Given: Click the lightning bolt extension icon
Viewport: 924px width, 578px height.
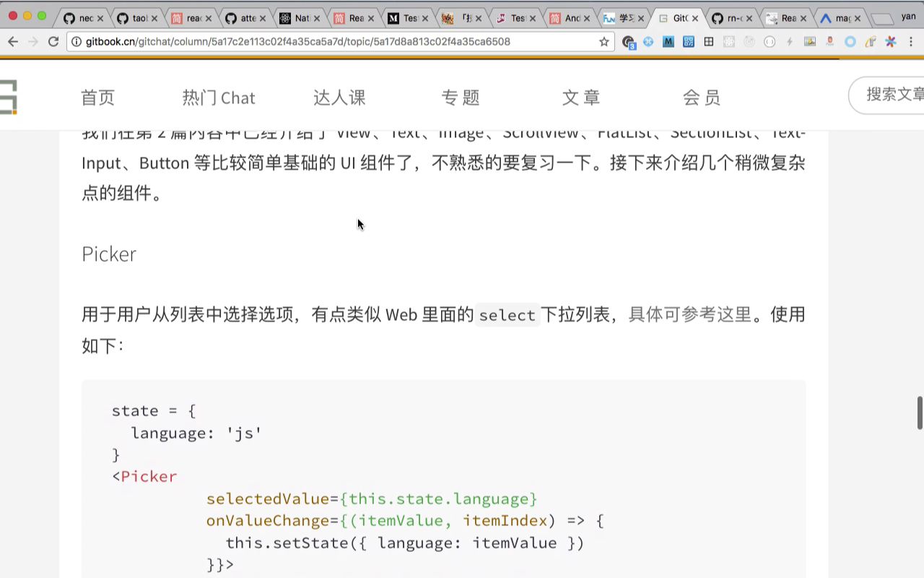Looking at the screenshot, I should coord(790,42).
